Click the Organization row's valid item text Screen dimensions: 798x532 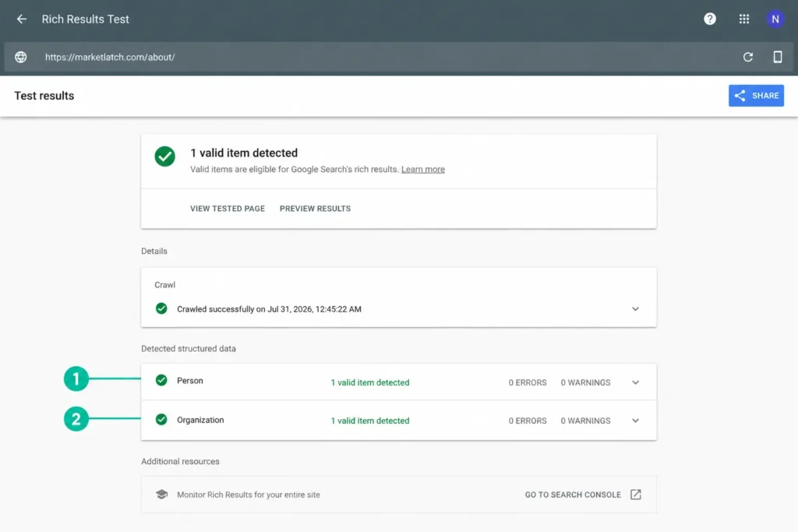370,421
